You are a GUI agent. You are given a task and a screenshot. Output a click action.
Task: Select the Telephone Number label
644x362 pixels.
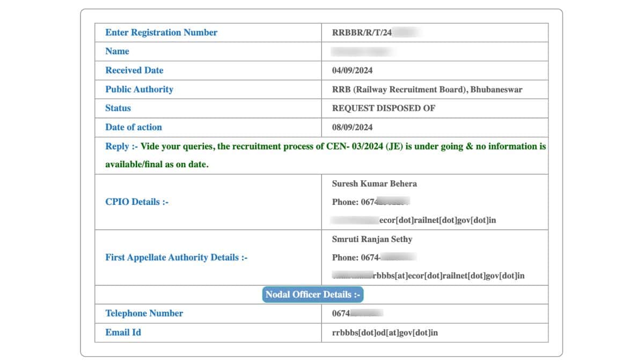(144, 313)
